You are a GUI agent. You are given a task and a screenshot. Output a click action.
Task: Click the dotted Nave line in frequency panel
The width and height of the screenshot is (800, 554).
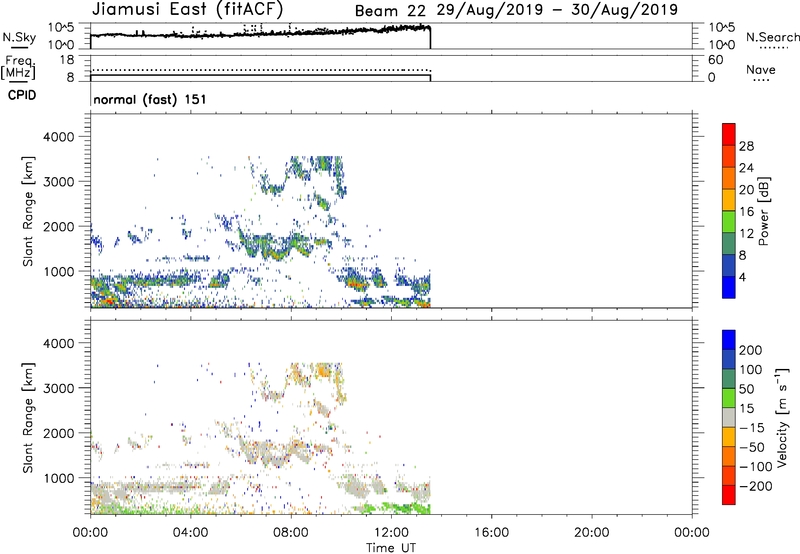coord(260,70)
